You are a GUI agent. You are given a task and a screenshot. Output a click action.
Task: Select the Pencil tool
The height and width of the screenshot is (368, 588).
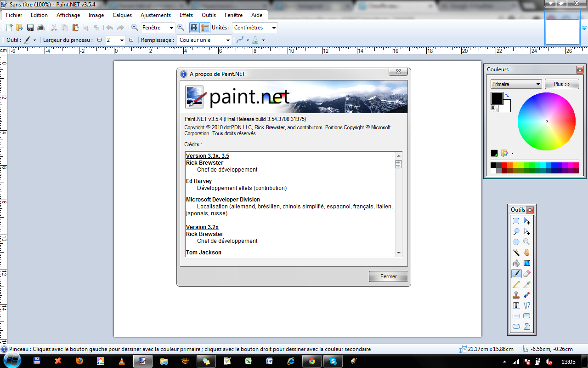point(516,284)
